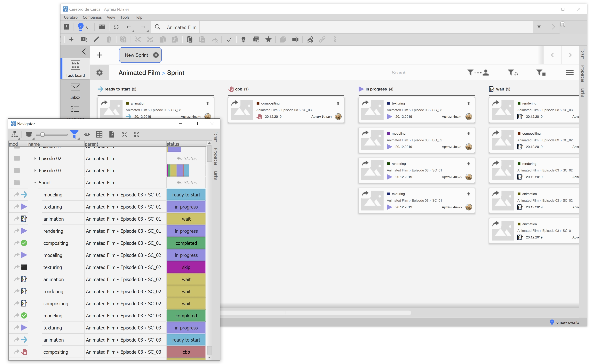Open the Properties side panel in Navigator

tap(216, 157)
